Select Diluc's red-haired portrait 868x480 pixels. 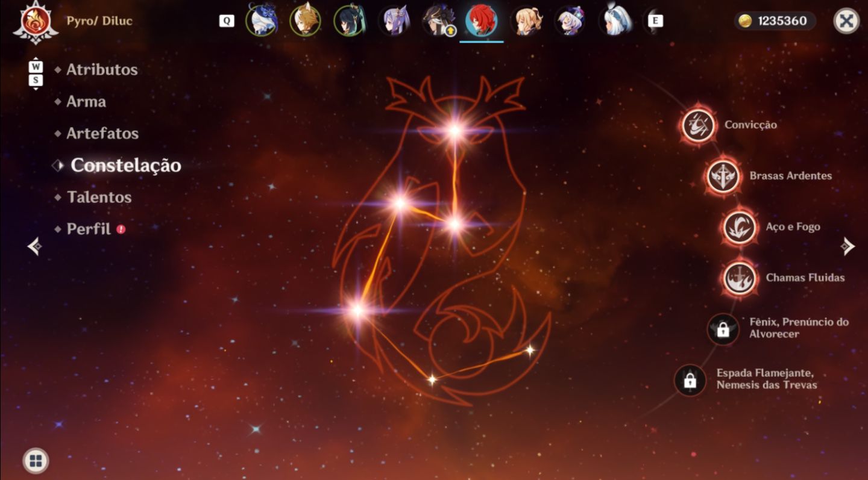pyautogui.click(x=481, y=20)
